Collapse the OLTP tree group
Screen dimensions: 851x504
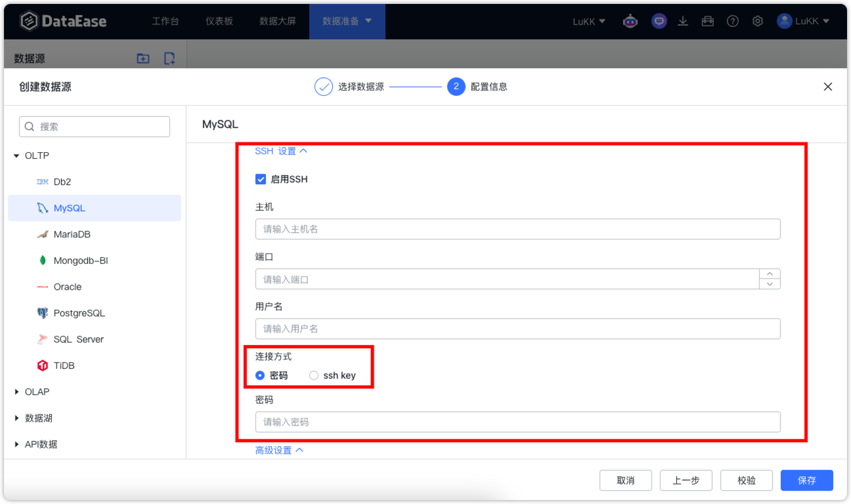click(17, 156)
